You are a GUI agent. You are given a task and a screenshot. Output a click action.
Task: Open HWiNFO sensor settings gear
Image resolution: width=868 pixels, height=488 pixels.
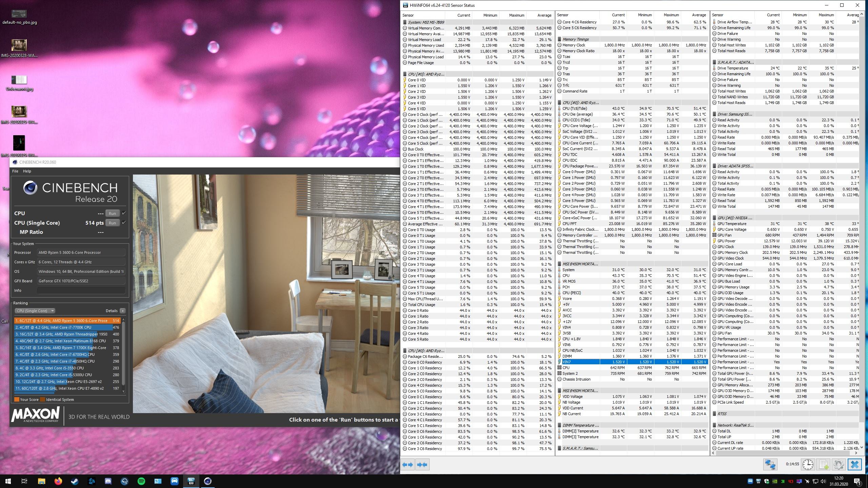pyautogui.click(x=839, y=464)
